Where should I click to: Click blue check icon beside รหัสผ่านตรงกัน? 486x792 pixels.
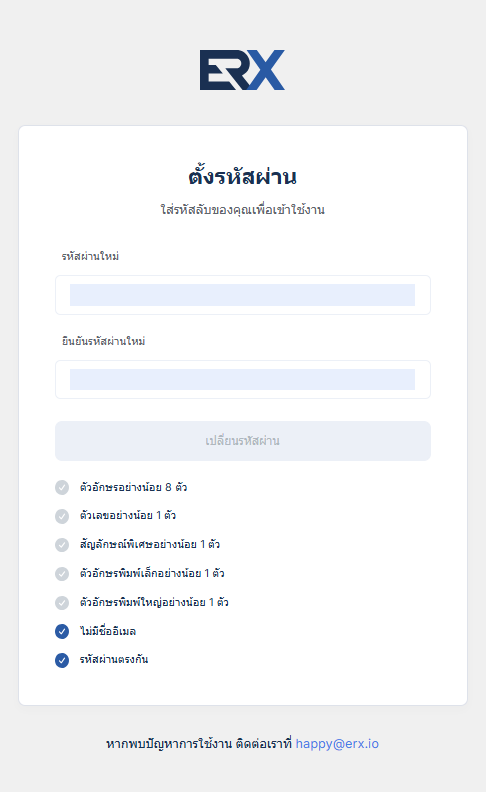tap(62, 660)
